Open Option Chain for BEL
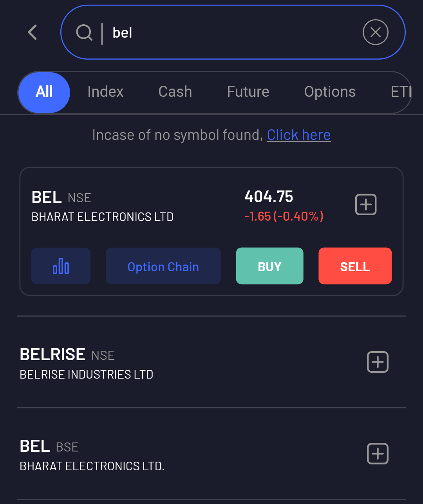This screenshot has height=504, width=423. [163, 266]
